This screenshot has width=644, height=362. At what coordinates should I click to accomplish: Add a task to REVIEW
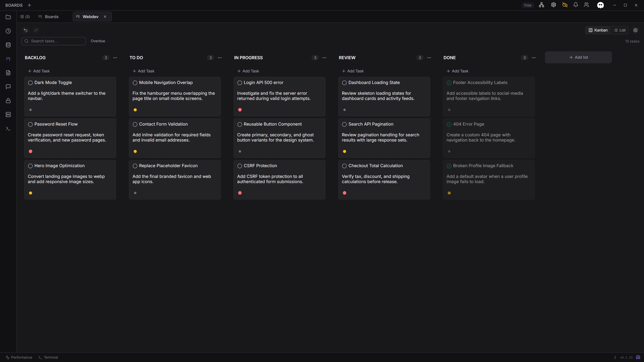tap(353, 71)
